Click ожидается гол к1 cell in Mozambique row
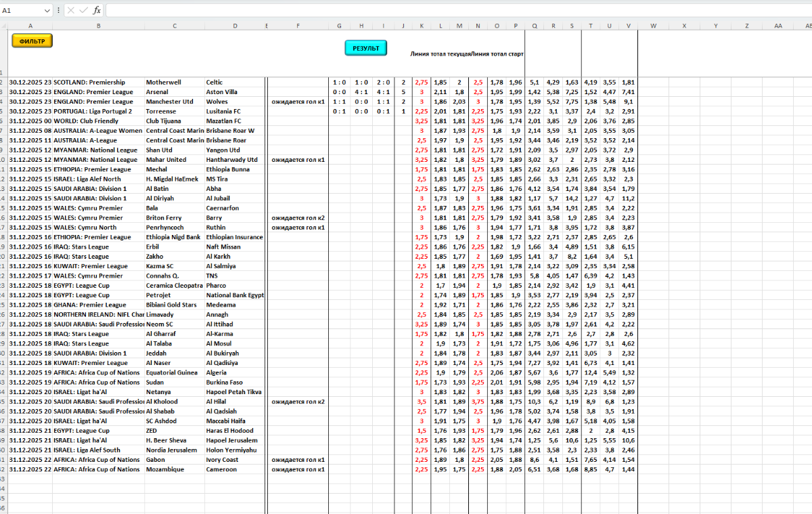The image size is (812, 514). (x=298, y=469)
